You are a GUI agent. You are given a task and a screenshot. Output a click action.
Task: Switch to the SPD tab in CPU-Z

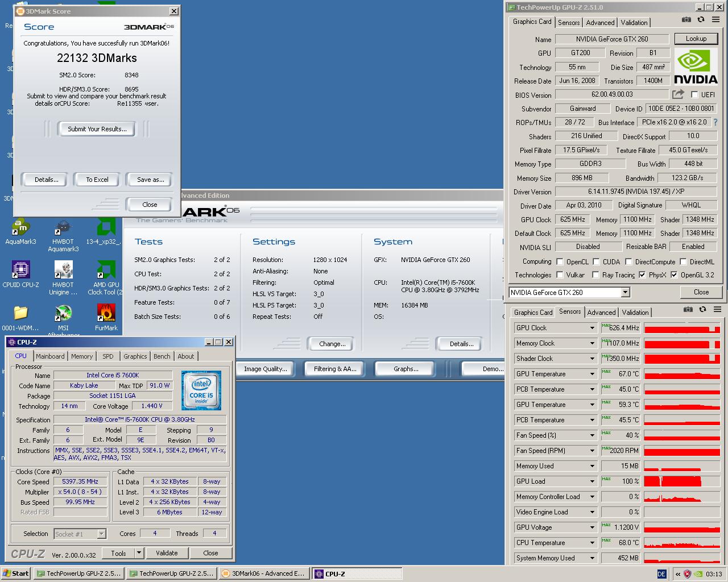pos(108,356)
